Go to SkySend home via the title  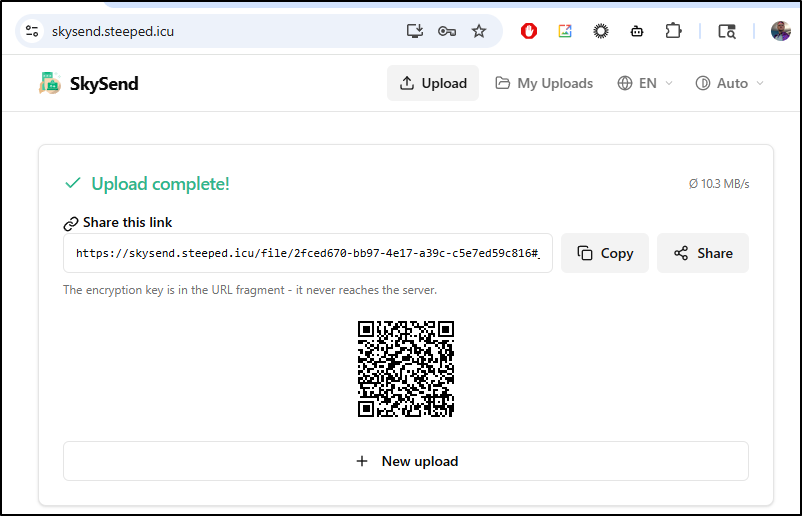(104, 83)
